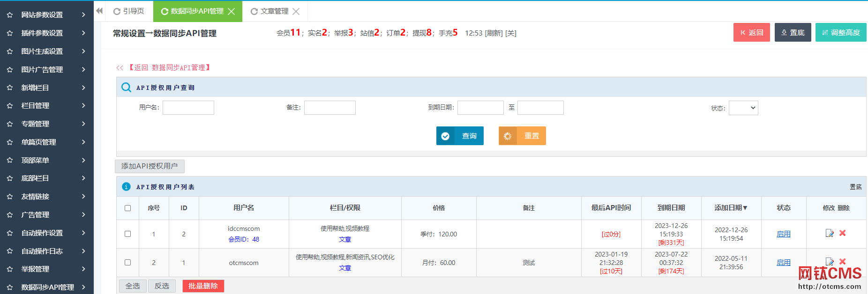Open 顶部菜单 sidebar menu
This screenshot has height=294, width=868.
tap(47, 160)
